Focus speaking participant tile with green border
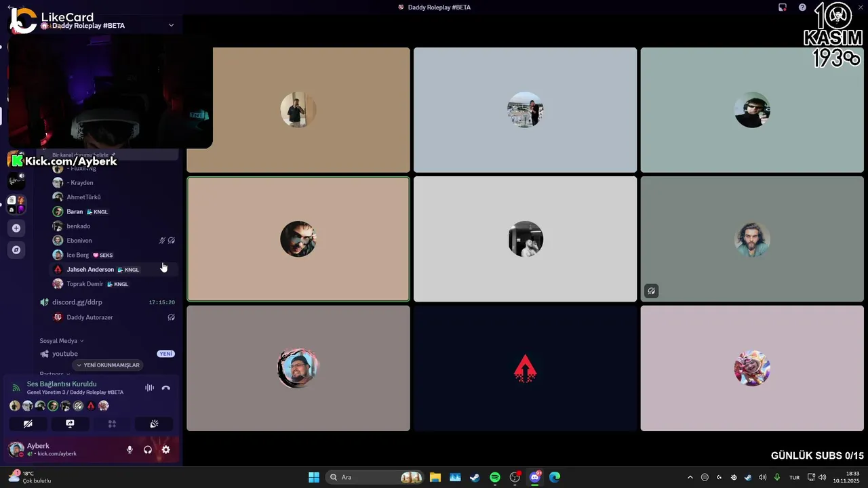Screen dimensions: 868x488 coord(298,239)
